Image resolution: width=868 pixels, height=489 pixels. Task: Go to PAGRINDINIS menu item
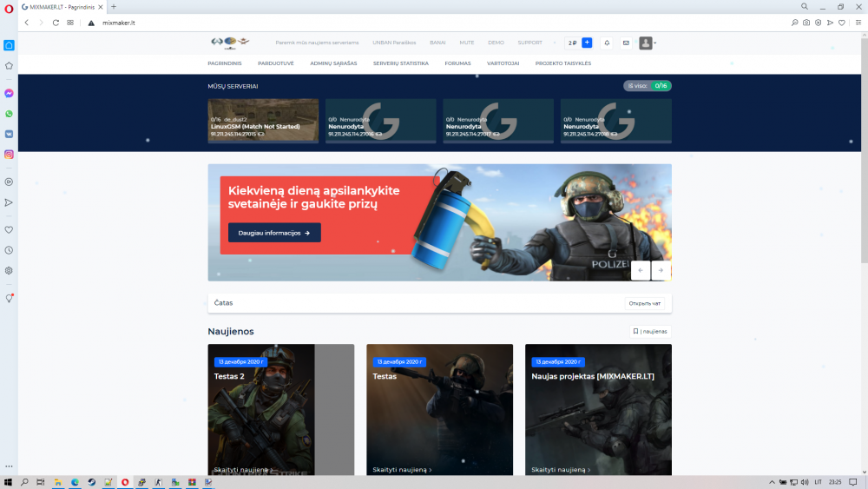pyautogui.click(x=225, y=63)
